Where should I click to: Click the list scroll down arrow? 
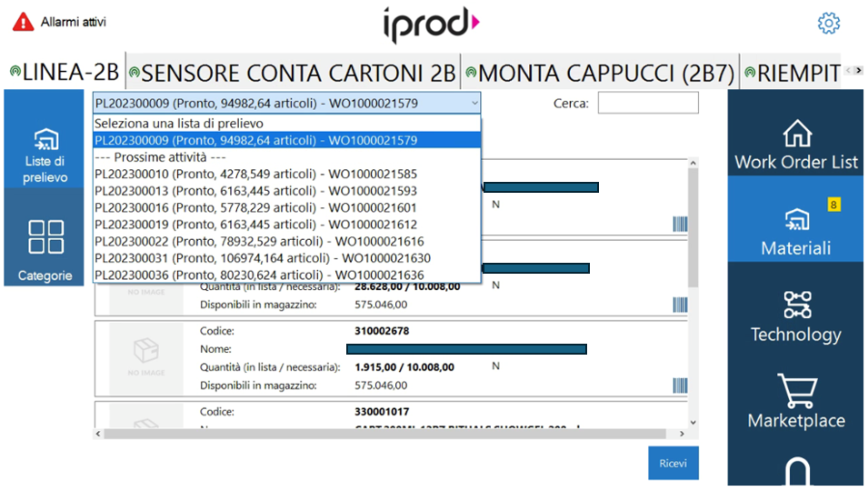[693, 423]
